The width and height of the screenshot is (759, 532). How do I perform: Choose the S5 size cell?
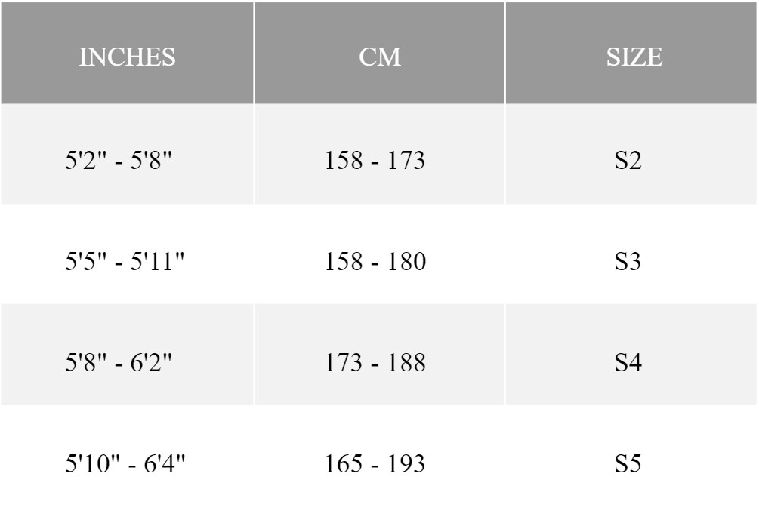631,457
